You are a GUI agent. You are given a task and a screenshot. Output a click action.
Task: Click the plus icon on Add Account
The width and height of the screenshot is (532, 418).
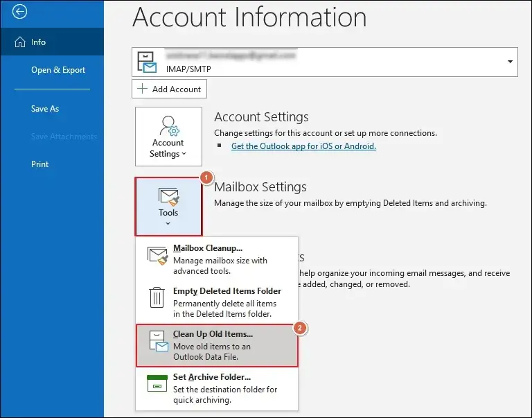142,89
